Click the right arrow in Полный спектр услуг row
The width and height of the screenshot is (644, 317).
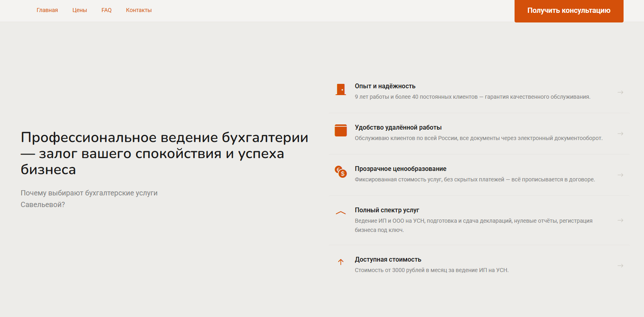620,220
